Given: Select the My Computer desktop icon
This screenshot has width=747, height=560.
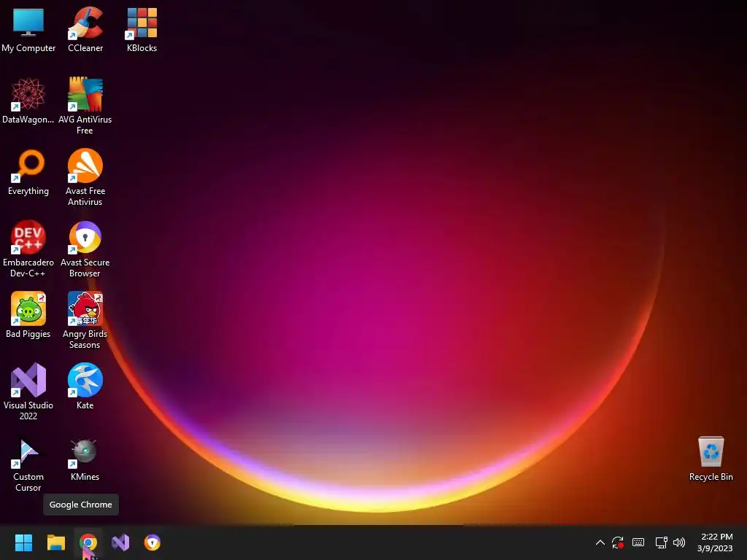Looking at the screenshot, I should 28,29.
